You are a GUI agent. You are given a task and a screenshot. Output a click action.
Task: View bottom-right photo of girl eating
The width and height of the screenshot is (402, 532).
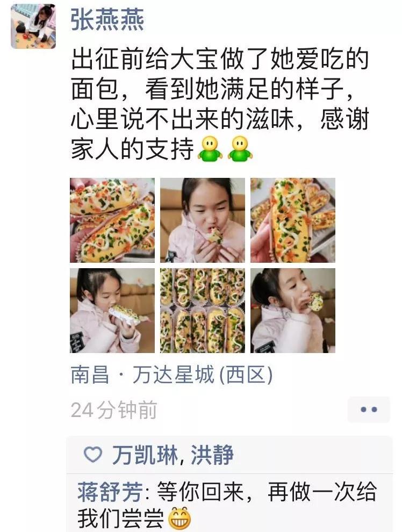(x=293, y=311)
